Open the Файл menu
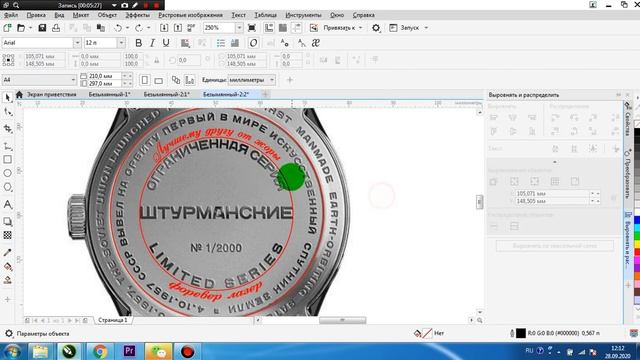Image resolution: width=640 pixels, height=360 pixels. pyautogui.click(x=11, y=15)
